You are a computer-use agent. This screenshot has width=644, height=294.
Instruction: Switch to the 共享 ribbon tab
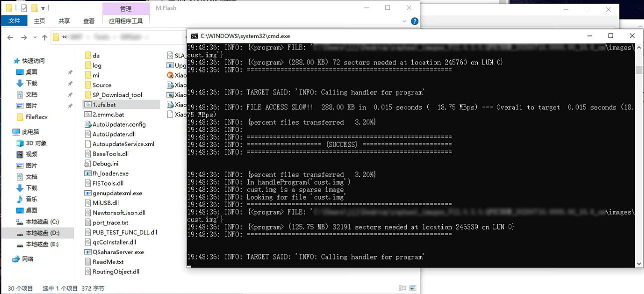64,20
